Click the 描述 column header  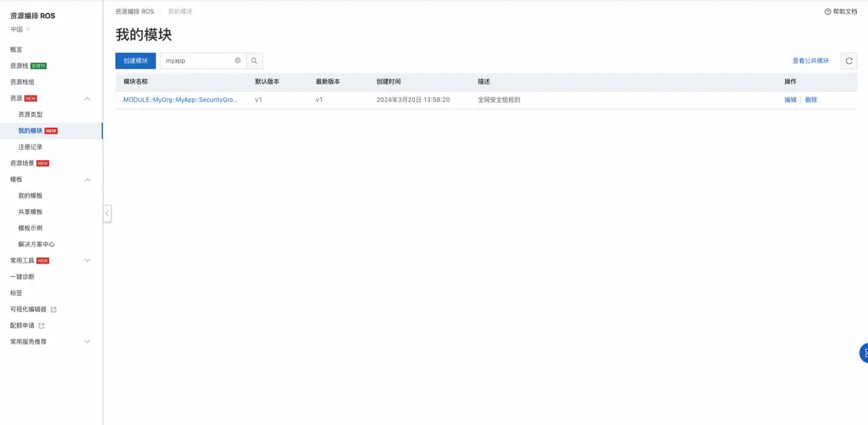484,82
